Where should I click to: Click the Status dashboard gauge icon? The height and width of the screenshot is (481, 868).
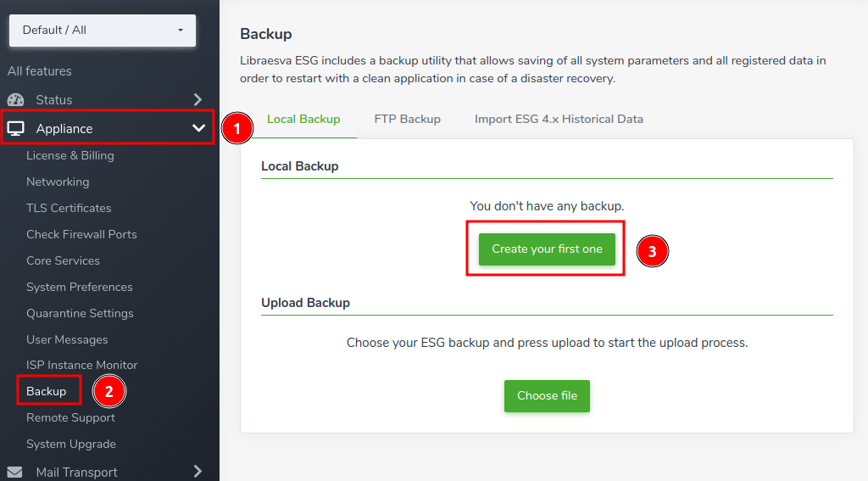click(x=15, y=100)
